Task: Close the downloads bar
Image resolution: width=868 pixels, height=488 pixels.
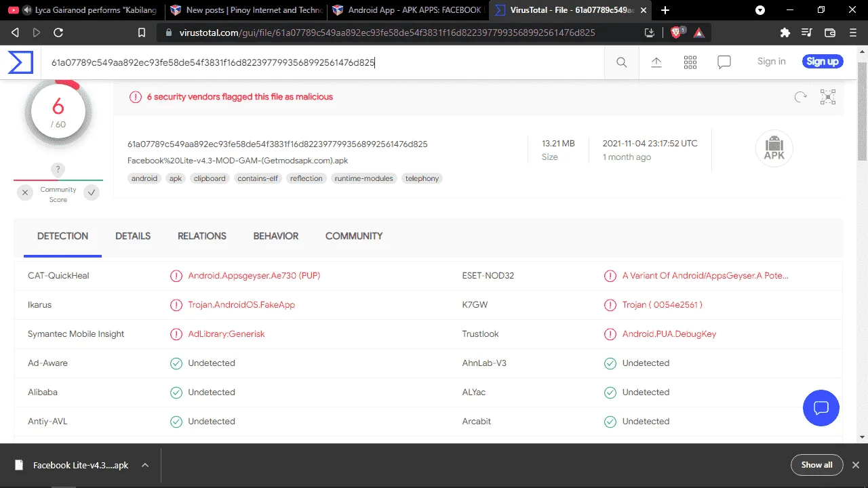Action: (x=856, y=465)
